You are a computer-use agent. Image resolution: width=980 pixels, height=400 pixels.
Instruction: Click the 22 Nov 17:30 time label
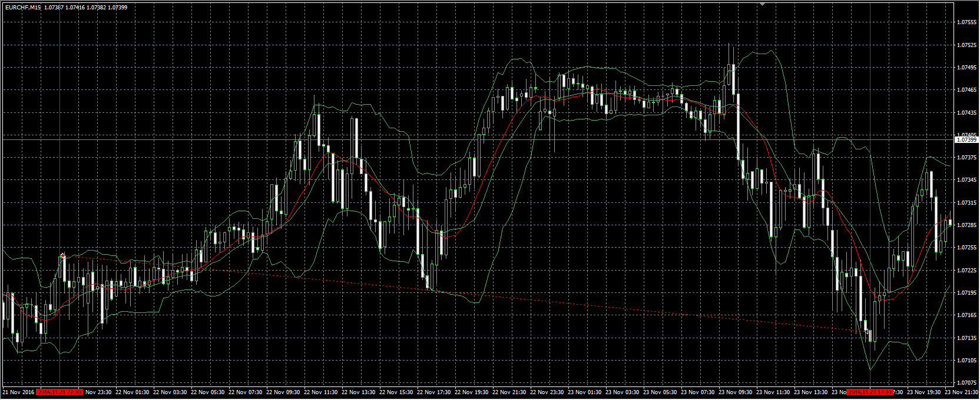434,392
